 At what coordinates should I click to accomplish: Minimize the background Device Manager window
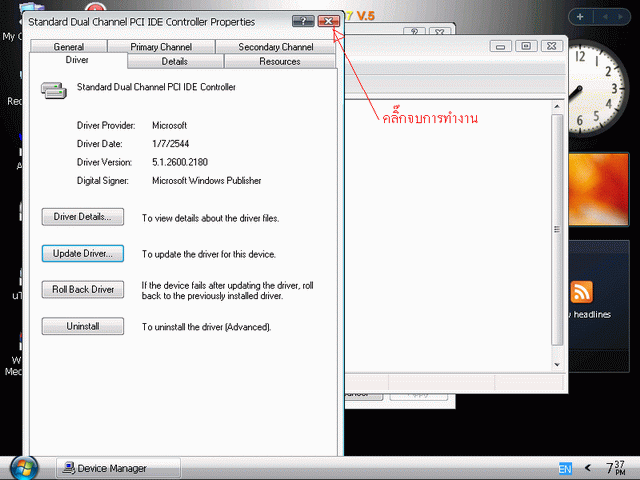[500, 46]
